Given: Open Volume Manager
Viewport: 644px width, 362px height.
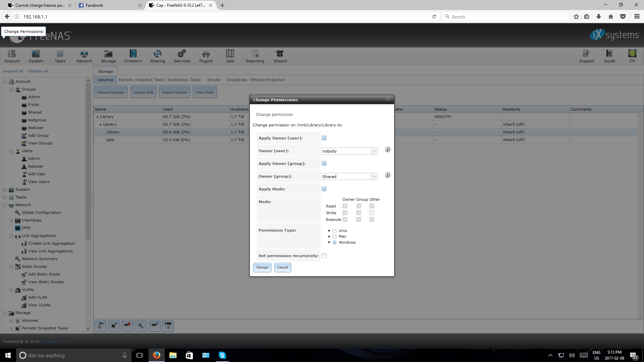Looking at the screenshot, I should pos(111,92).
